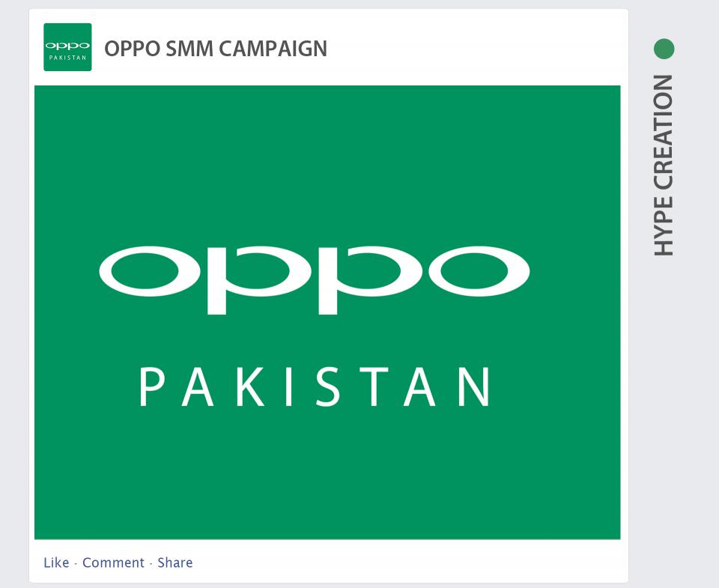Click the tiny oppo wordmark inside the avatar
Image resolution: width=719 pixels, height=588 pixels.
click(x=67, y=46)
